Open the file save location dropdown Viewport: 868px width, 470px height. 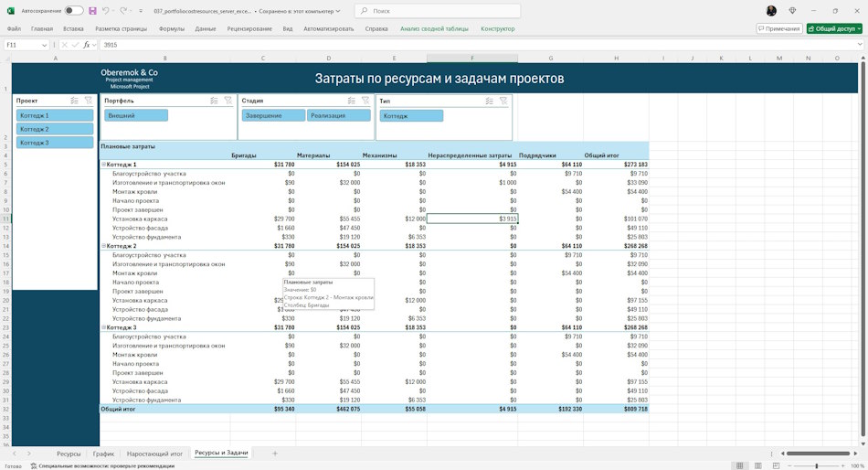pyautogui.click(x=338, y=11)
